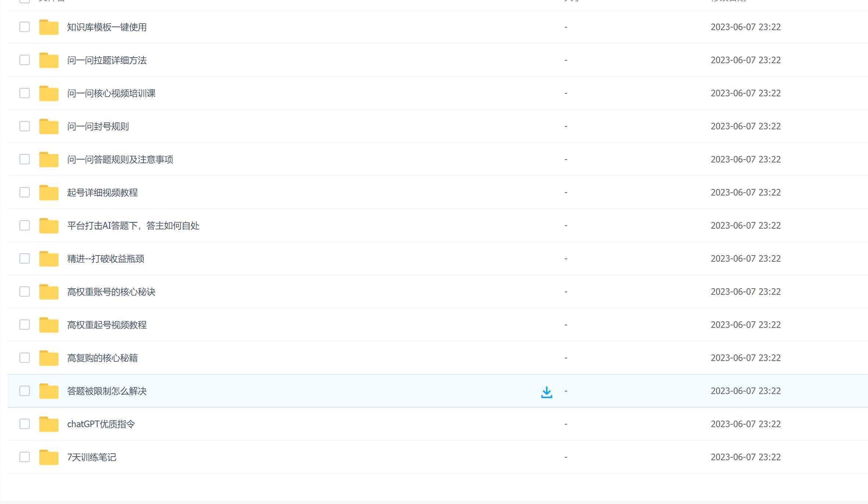Open folder 问一问答题规则及注意事项
The width and height of the screenshot is (868, 504).
pos(120,160)
